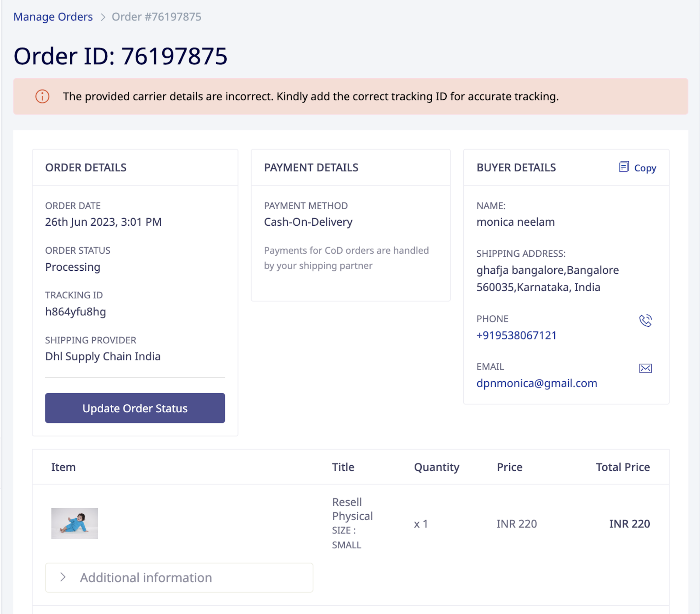Click the chevron inside Additional information bar
This screenshot has height=614, width=700.
coord(64,577)
